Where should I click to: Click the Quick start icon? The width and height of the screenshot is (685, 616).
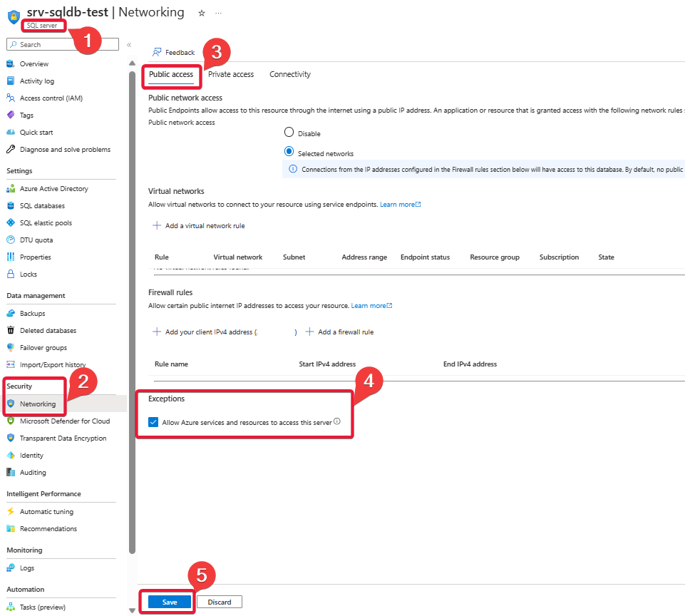(x=11, y=132)
